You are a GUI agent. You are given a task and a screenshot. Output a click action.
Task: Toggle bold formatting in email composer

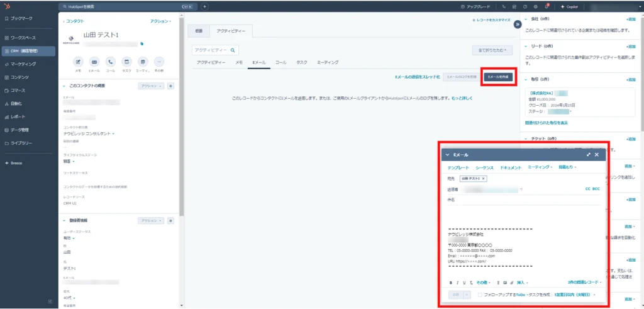(x=450, y=283)
